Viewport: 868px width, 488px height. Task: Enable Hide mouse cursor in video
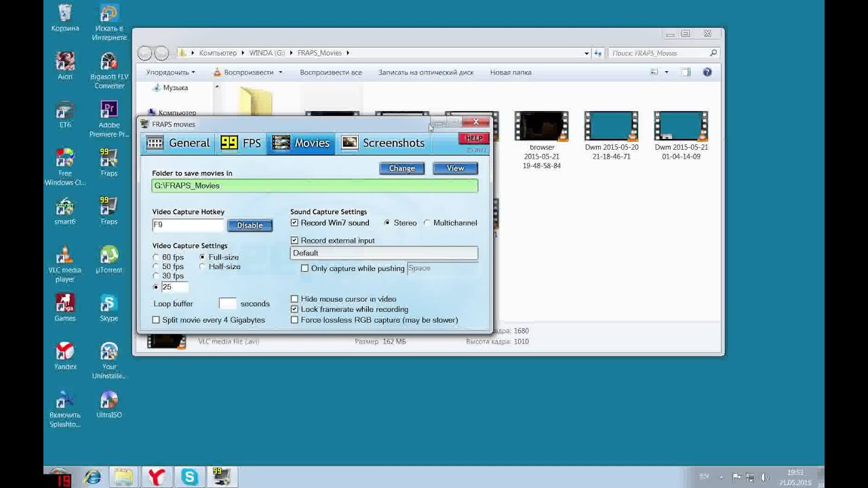tap(294, 299)
